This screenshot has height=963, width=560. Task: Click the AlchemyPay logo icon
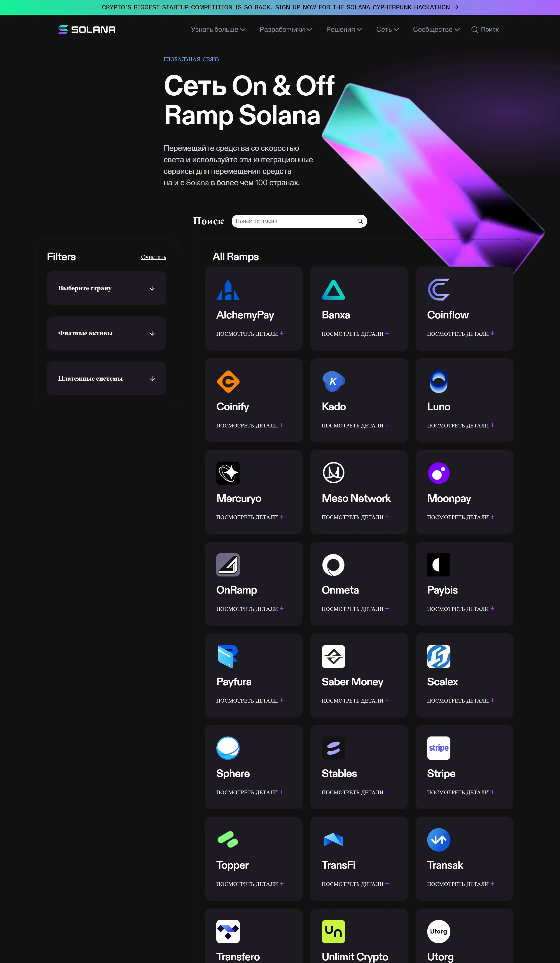pyautogui.click(x=228, y=290)
